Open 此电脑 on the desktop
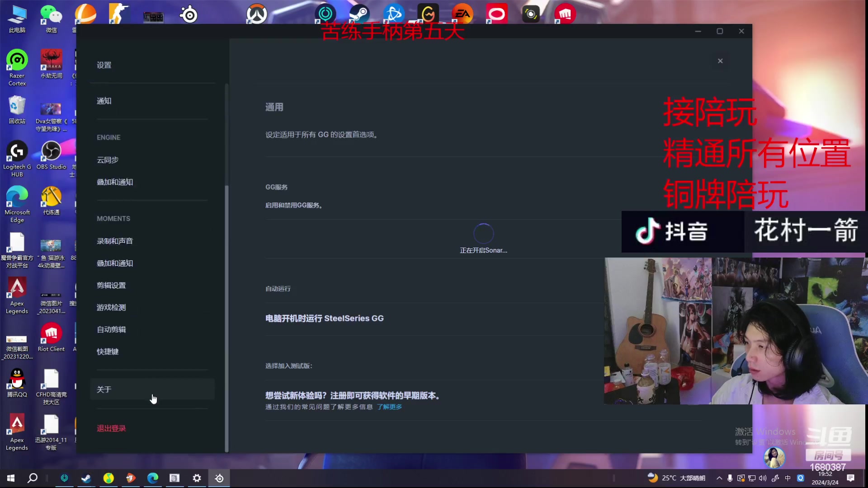The height and width of the screenshot is (488, 868). [x=17, y=19]
